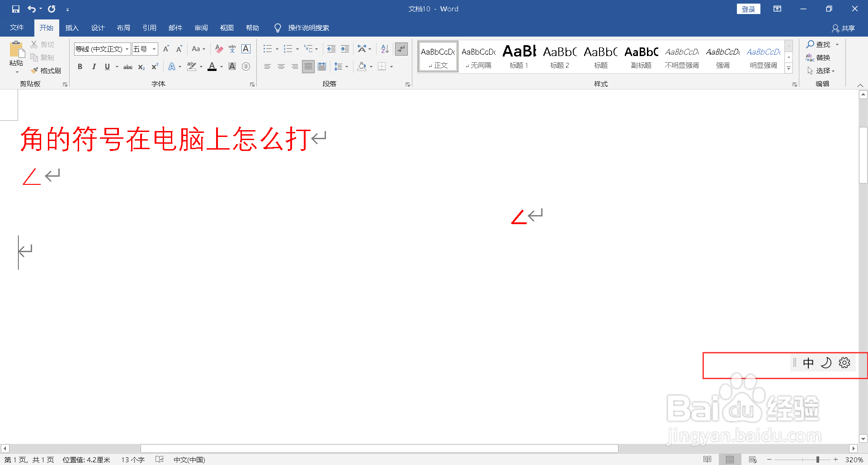
Task: Align text to the left
Action: (x=268, y=66)
